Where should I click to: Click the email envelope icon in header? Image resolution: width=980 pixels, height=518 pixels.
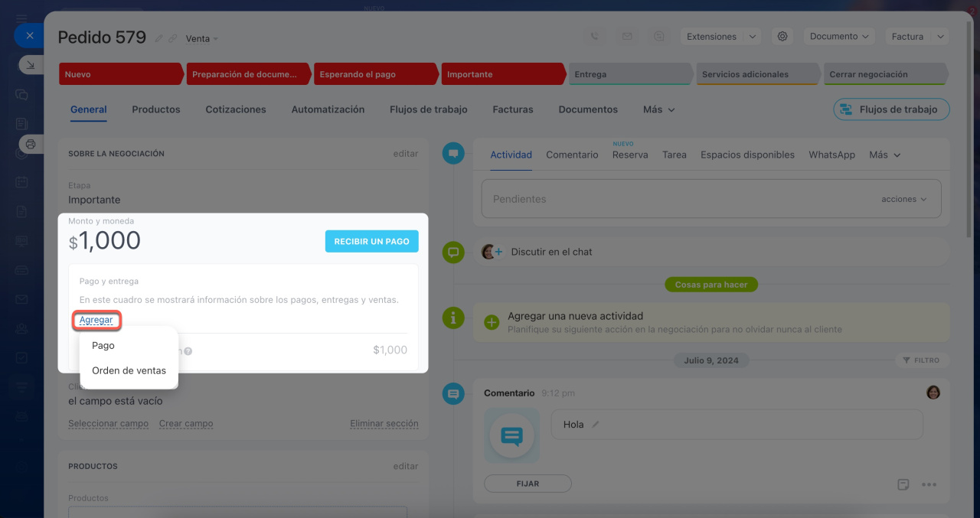(627, 36)
